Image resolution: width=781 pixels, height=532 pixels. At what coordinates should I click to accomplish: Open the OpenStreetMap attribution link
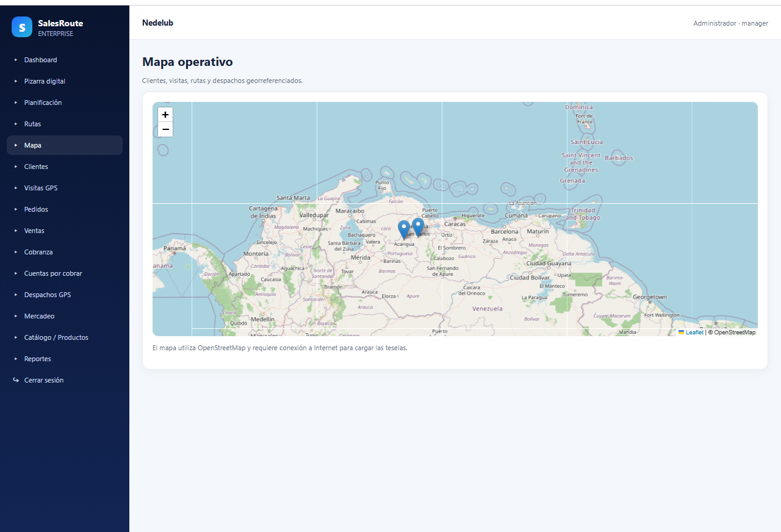pyautogui.click(x=735, y=332)
